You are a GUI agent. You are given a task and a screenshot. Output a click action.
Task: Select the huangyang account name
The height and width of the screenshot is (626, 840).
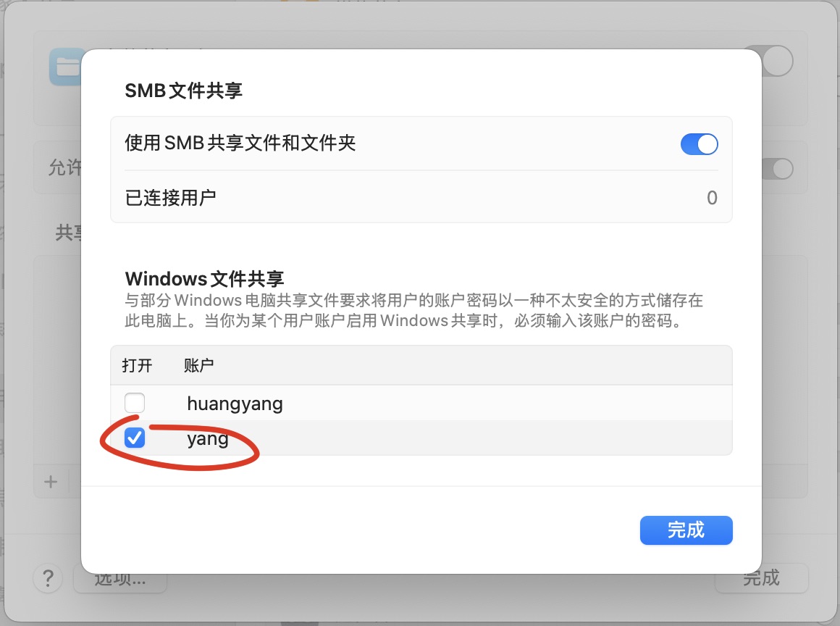[x=235, y=404]
